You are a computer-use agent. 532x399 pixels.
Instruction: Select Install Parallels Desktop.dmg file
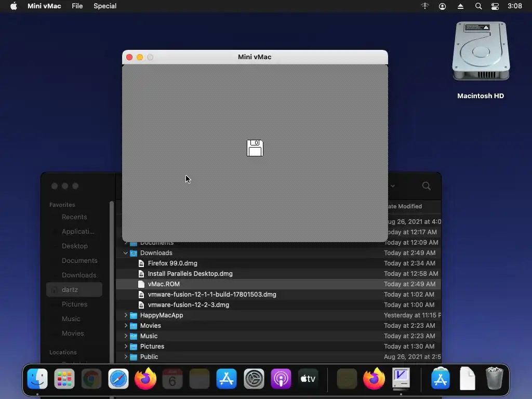tap(278, 274)
